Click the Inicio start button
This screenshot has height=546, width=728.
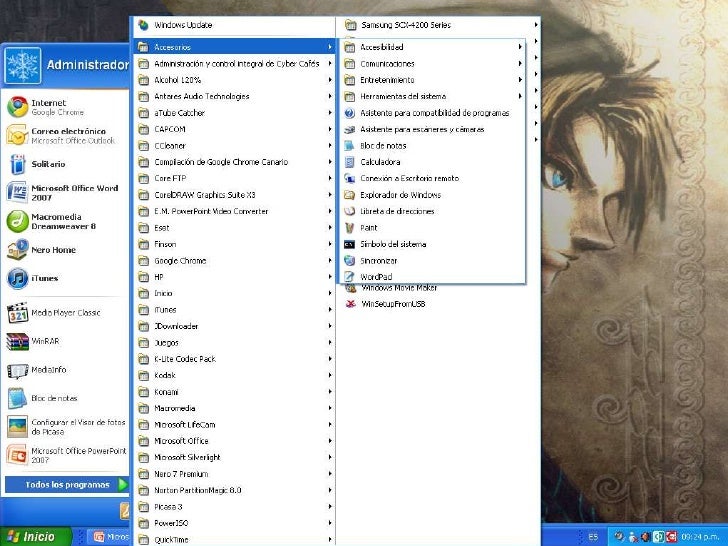pos(36,537)
